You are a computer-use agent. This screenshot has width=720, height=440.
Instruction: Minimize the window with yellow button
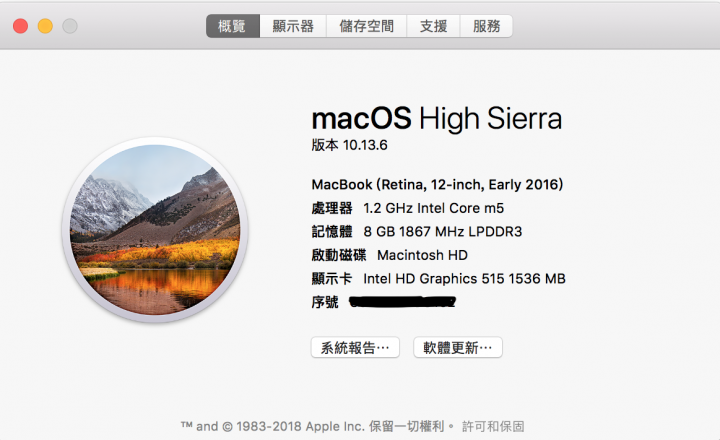45,26
